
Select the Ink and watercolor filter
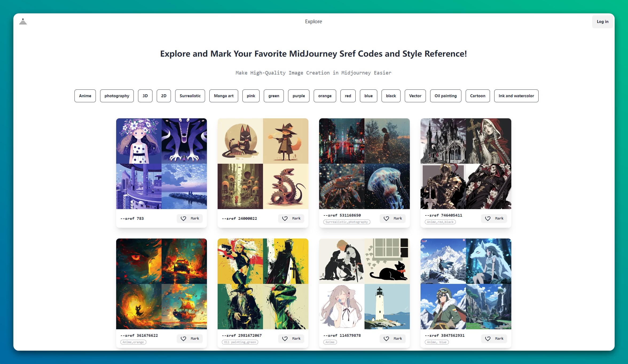(516, 96)
